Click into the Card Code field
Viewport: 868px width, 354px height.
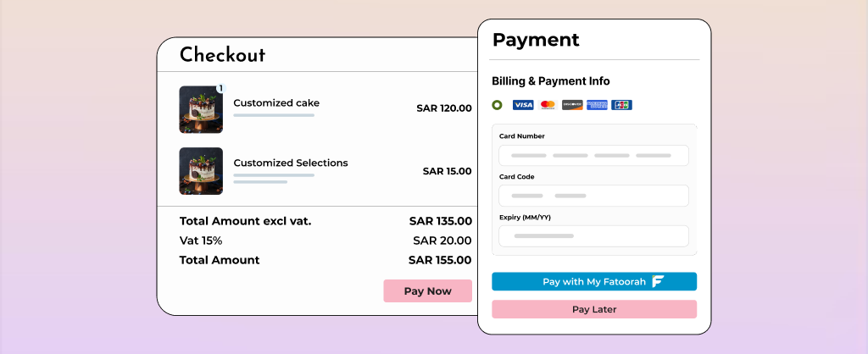(593, 196)
